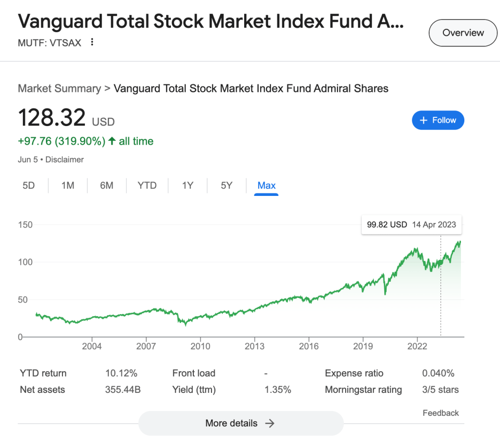The width and height of the screenshot is (500, 448).
Task: Switch to the 1Y chart view
Action: pos(187,186)
